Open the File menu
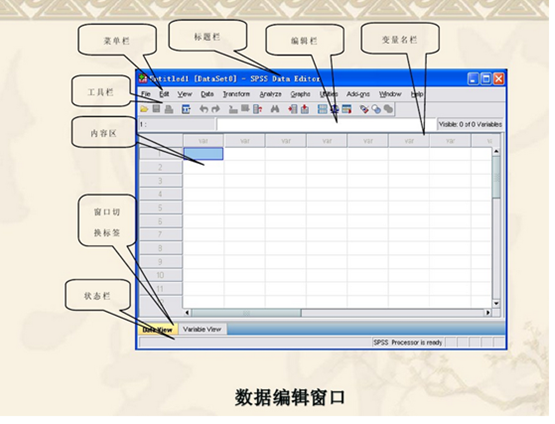The image size is (555, 424). pyautogui.click(x=146, y=94)
